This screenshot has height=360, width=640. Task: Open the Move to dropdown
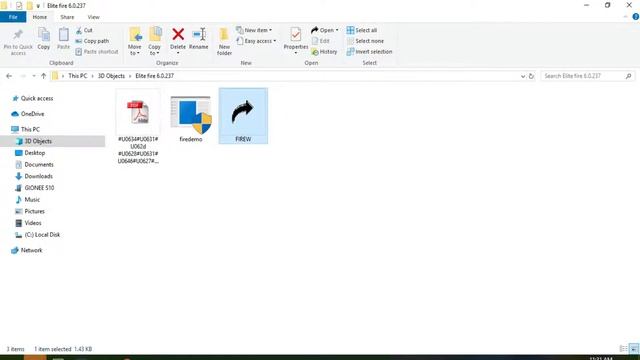(135, 42)
